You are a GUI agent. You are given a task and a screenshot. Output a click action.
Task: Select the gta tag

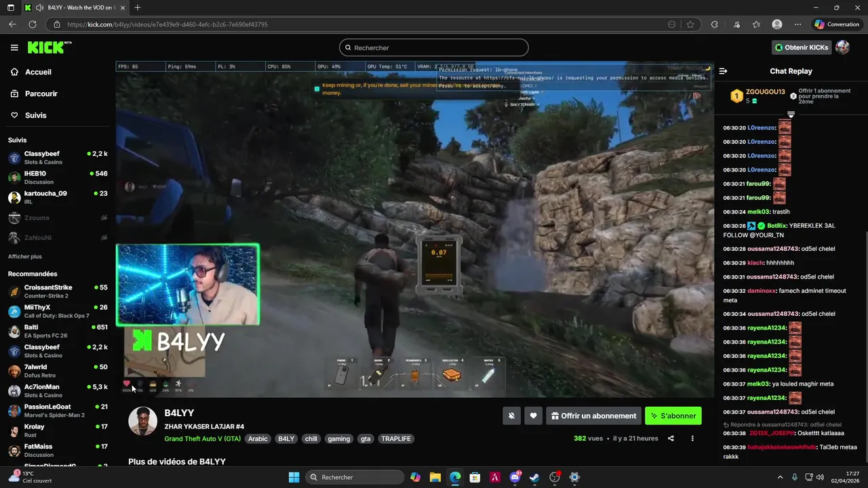click(x=366, y=439)
